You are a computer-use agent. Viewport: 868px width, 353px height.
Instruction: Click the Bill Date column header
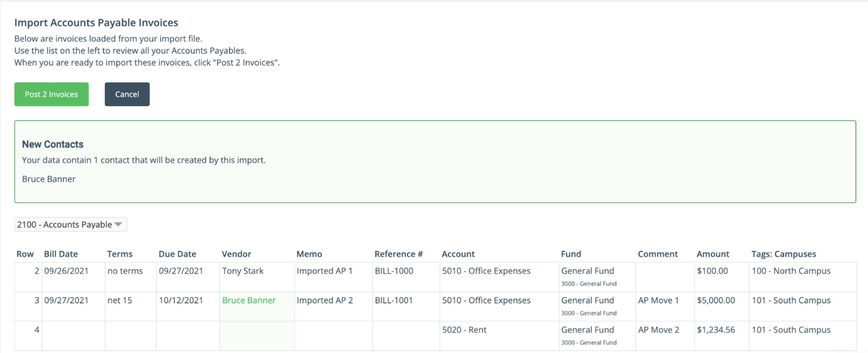[x=61, y=254]
